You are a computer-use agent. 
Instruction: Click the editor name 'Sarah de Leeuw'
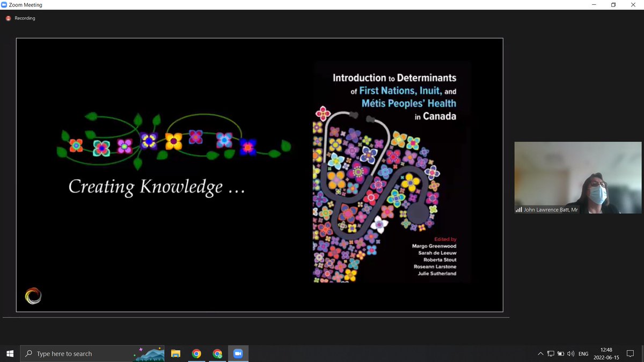click(437, 253)
